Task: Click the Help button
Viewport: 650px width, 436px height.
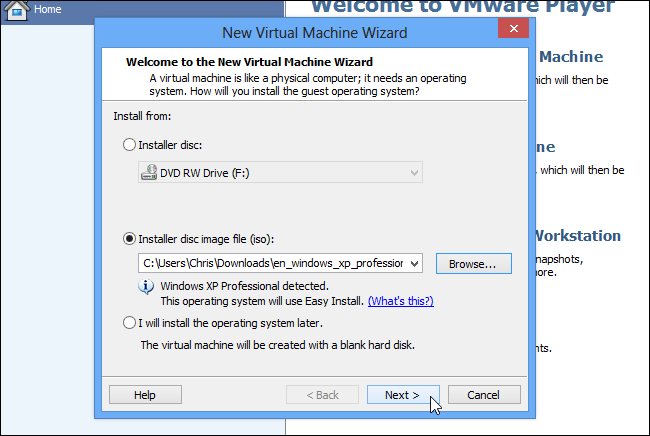Action: [x=145, y=395]
